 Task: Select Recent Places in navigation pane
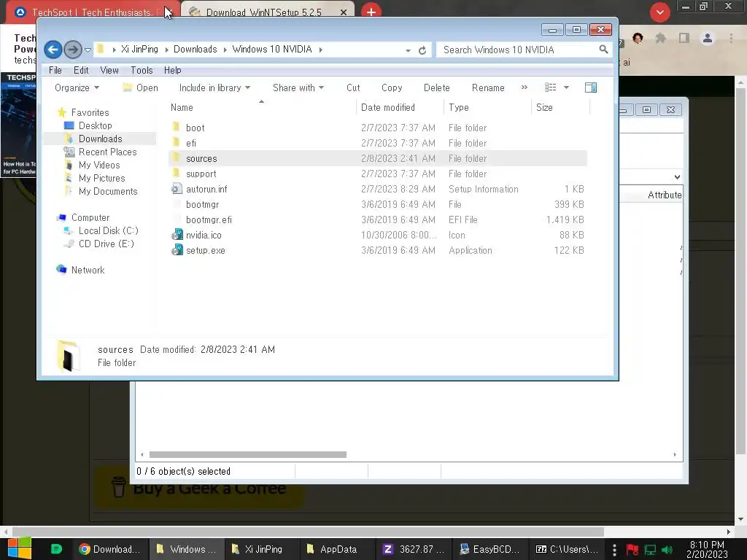[108, 152]
